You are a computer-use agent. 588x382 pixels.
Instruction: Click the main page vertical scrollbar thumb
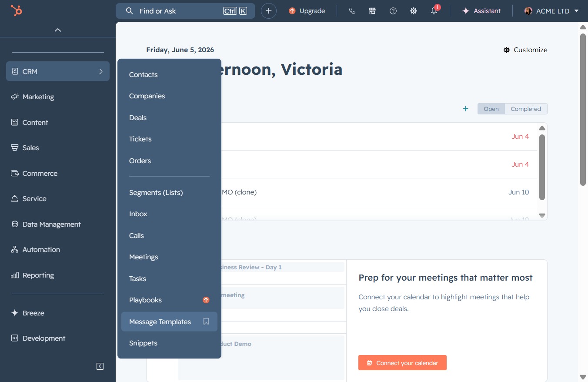(583, 110)
